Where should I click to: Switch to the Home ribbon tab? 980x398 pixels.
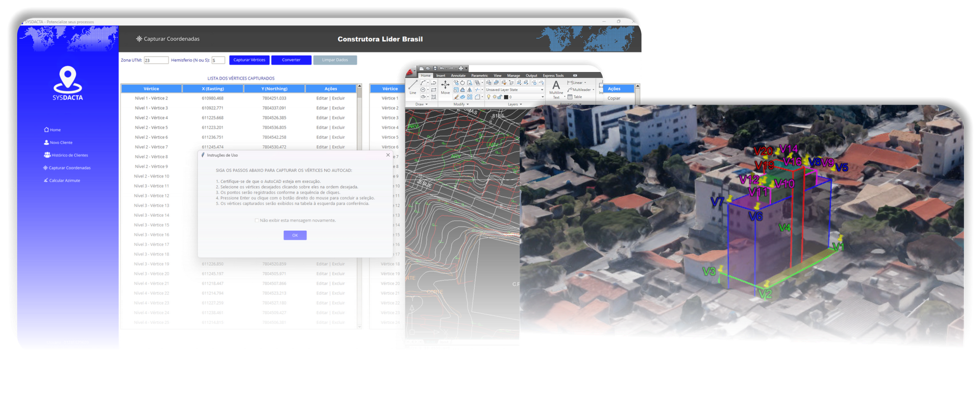tap(426, 76)
